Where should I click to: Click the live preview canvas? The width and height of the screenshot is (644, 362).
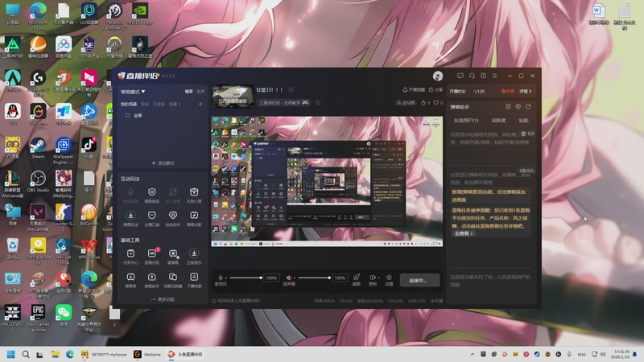[x=327, y=182]
